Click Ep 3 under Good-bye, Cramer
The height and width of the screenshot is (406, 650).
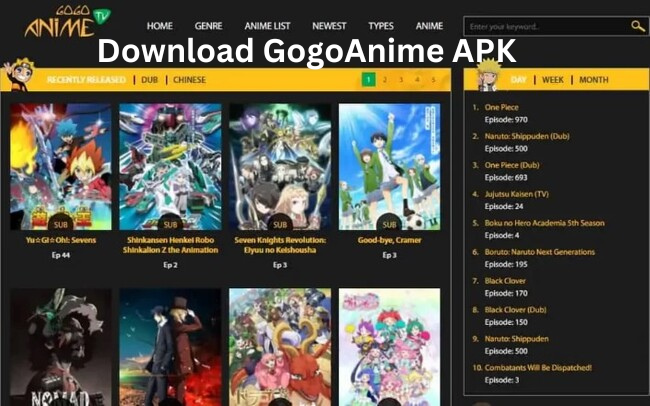coord(389,255)
